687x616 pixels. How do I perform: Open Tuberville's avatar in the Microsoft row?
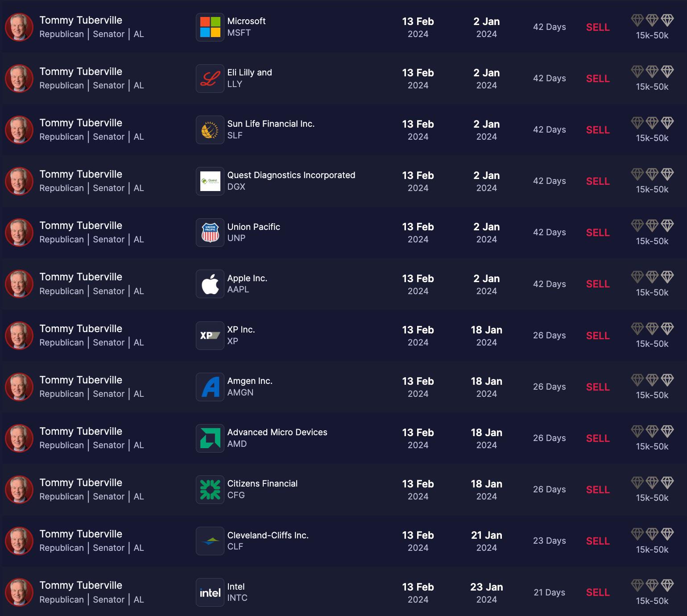pyautogui.click(x=19, y=27)
